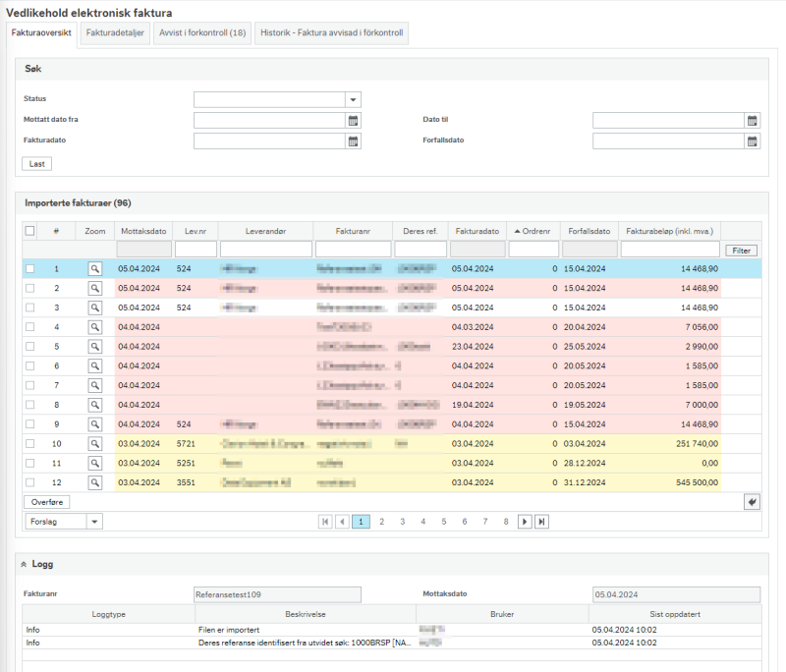Click the Leverandør filter input field

pos(265,250)
